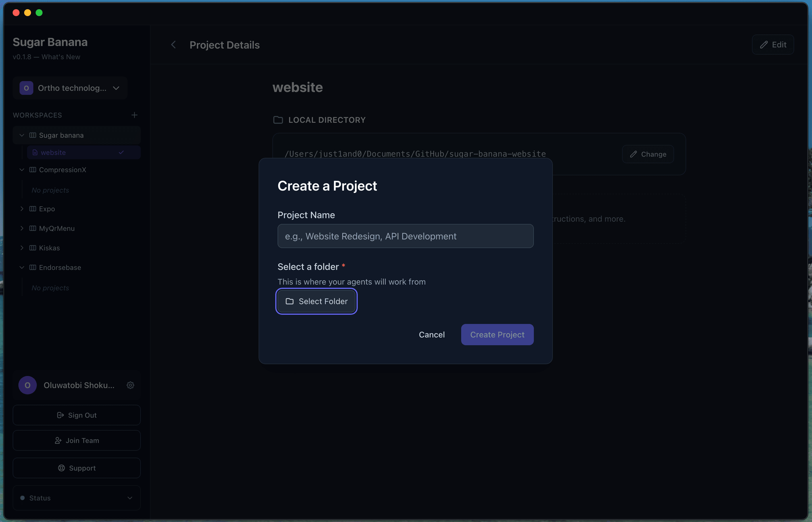
Task: Cancel the Create a Project dialog
Action: (x=432, y=334)
